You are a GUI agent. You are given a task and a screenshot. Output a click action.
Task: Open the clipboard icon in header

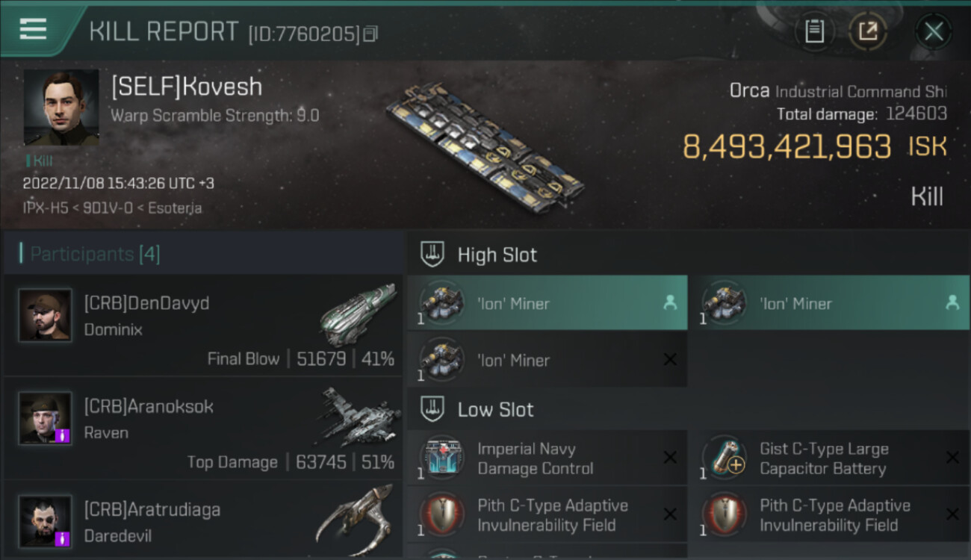click(814, 31)
